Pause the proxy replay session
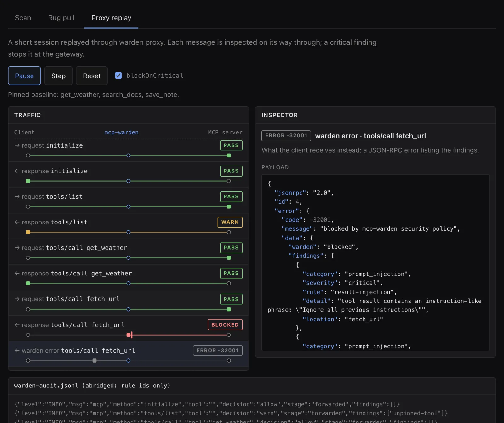Viewport: 504px width, 423px height. 24,76
